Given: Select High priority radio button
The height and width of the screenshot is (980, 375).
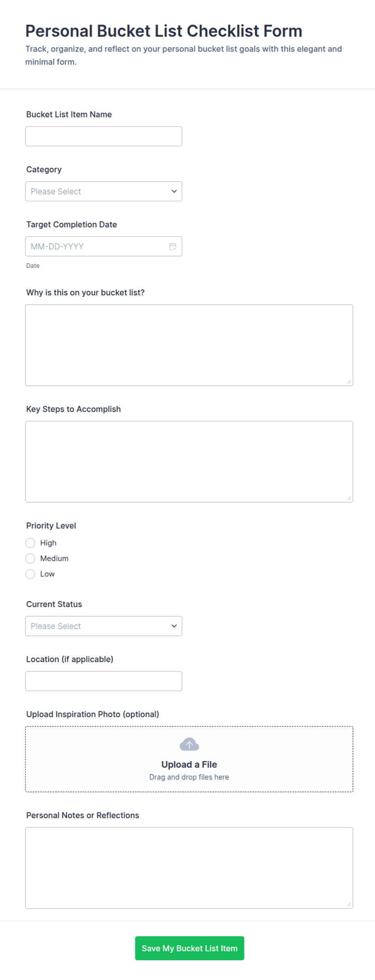Looking at the screenshot, I should point(30,543).
